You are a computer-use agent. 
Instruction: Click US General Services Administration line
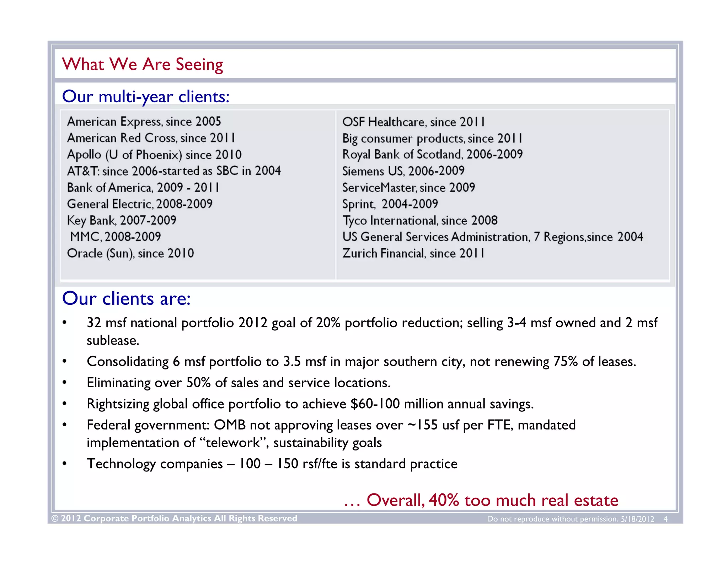pos(492,237)
